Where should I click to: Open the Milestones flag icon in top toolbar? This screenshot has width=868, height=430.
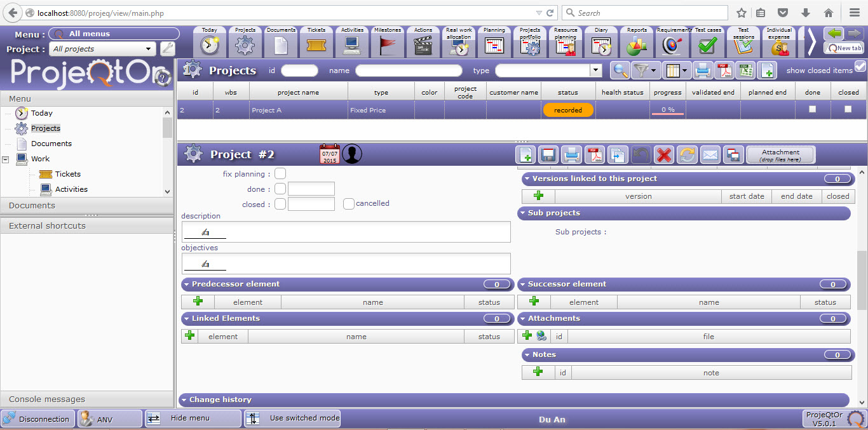pos(388,42)
